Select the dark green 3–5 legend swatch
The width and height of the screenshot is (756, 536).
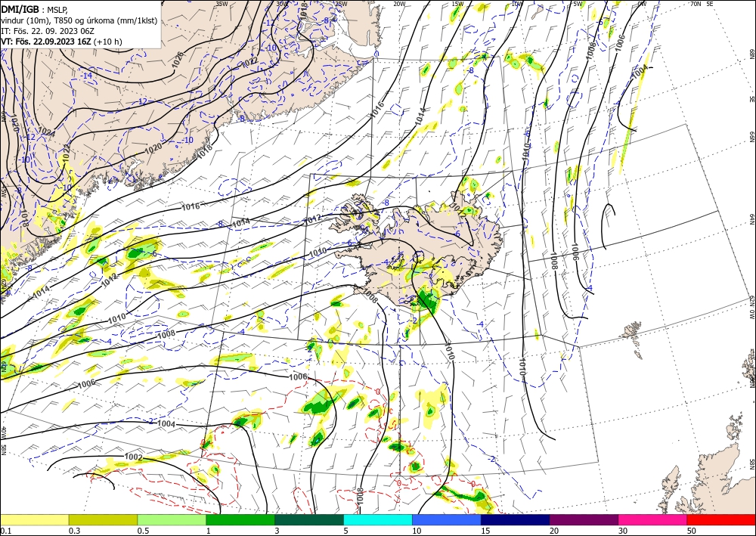[x=309, y=519]
